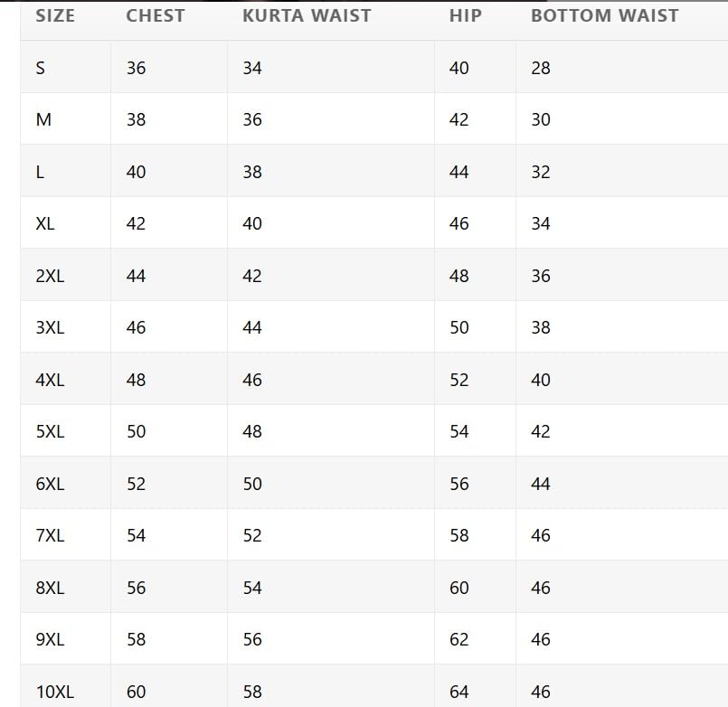Select the L size row label
The width and height of the screenshot is (728, 707).
tap(40, 172)
